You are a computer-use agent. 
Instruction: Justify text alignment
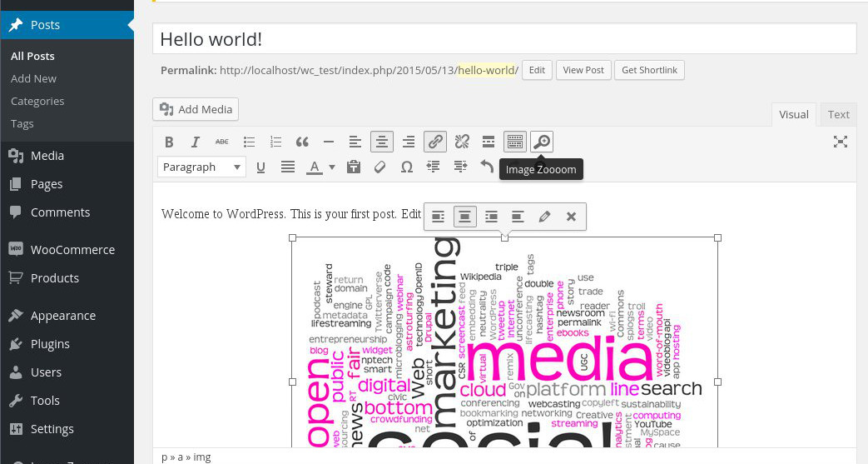click(x=288, y=167)
